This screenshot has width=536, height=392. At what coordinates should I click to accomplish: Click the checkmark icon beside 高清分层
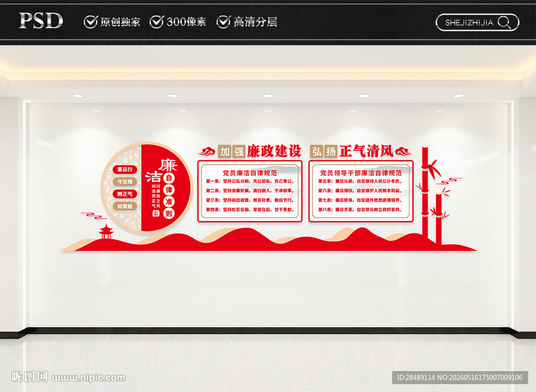pos(224,22)
